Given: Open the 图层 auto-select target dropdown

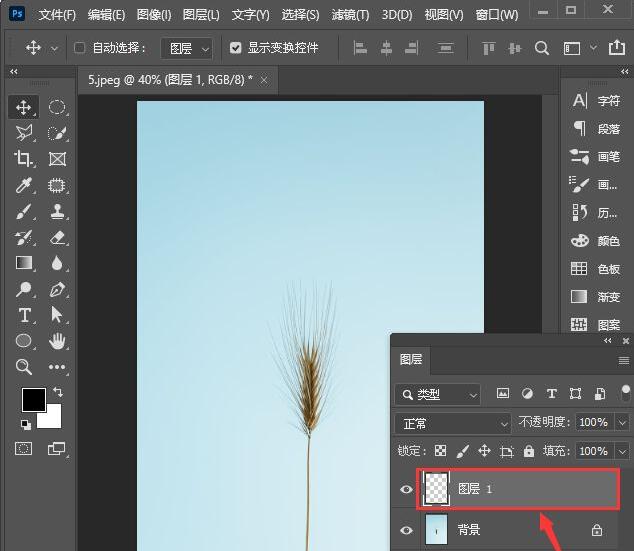Looking at the screenshot, I should [x=190, y=48].
